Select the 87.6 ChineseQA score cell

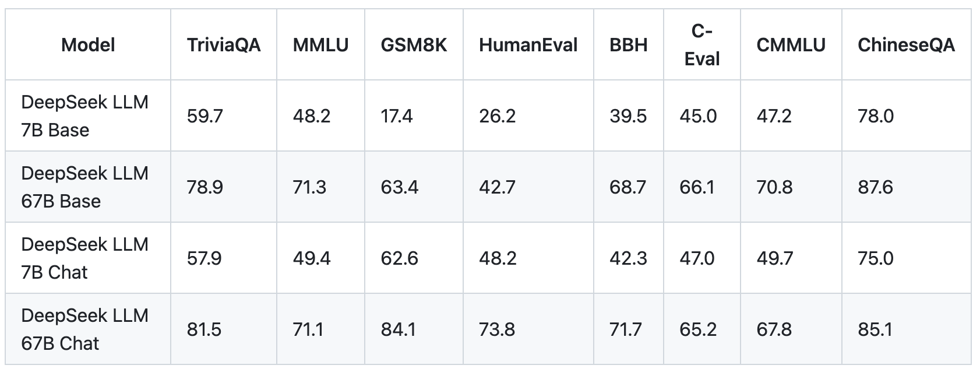876,187
